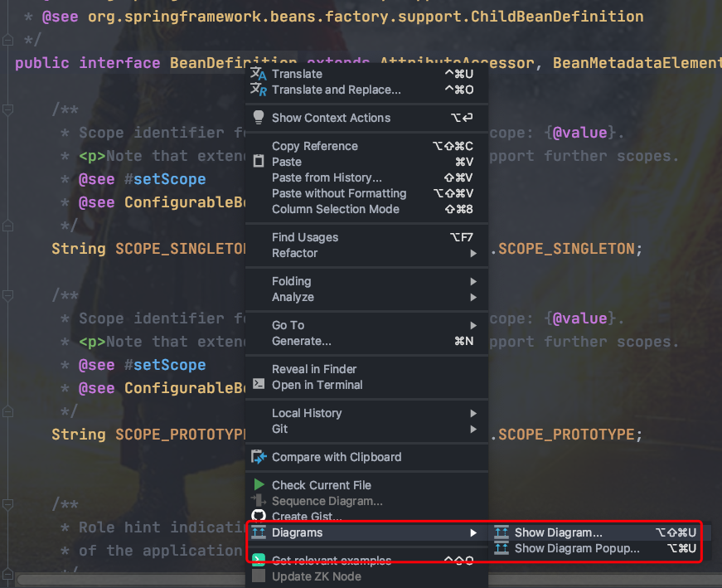
Task: Open Show Context Actions
Action: (367, 118)
